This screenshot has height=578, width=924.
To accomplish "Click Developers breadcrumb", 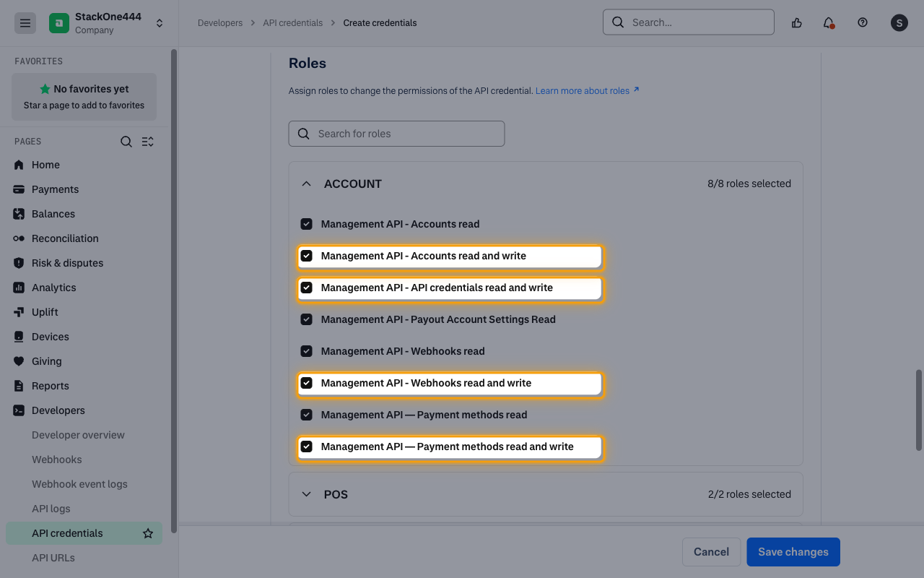I will pos(220,23).
